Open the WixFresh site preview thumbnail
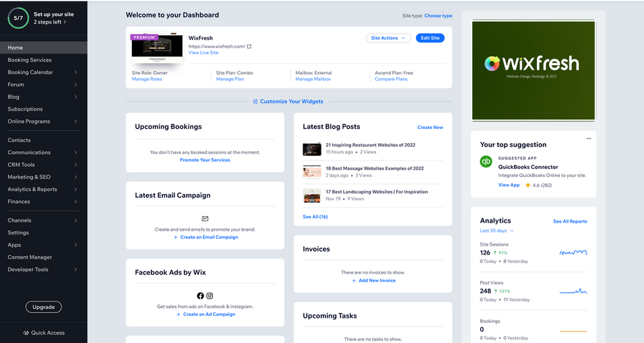 pos(156,49)
